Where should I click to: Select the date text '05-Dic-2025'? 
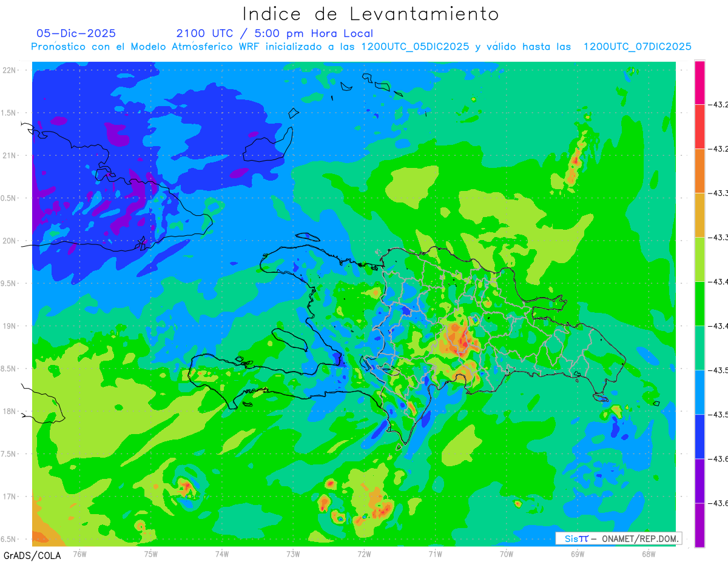click(76, 33)
